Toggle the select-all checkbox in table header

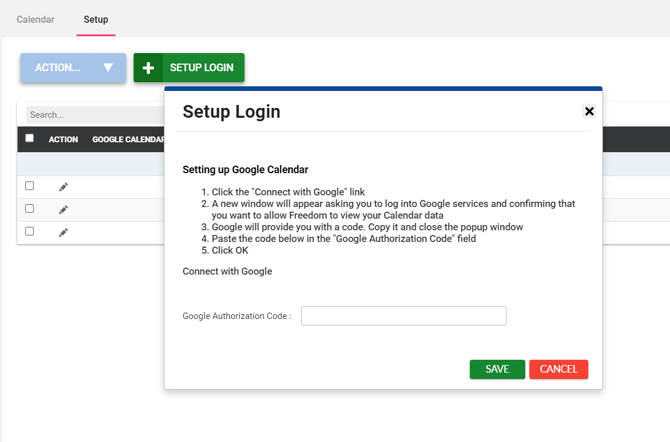29,138
